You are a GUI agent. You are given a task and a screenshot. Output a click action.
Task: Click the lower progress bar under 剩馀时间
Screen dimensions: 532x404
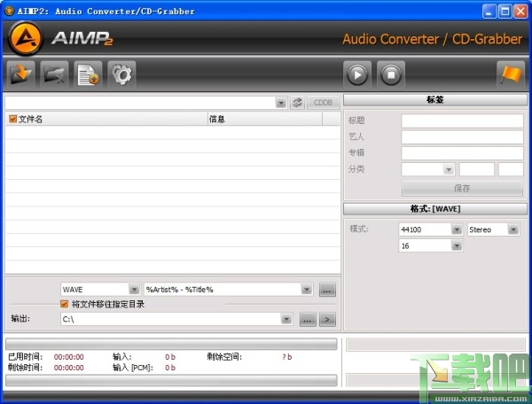[171, 380]
